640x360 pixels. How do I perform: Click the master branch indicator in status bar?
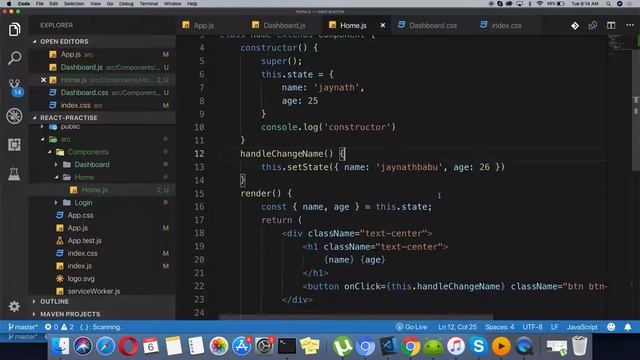point(22,327)
